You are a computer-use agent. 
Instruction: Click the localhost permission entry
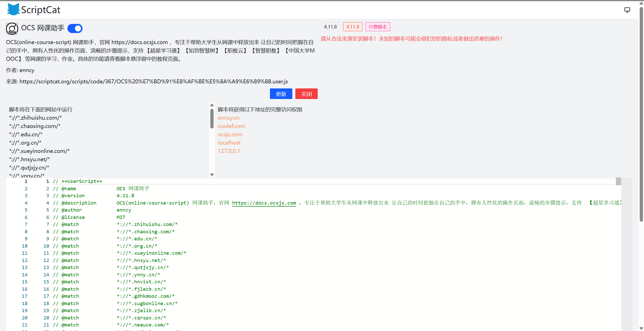point(229,143)
